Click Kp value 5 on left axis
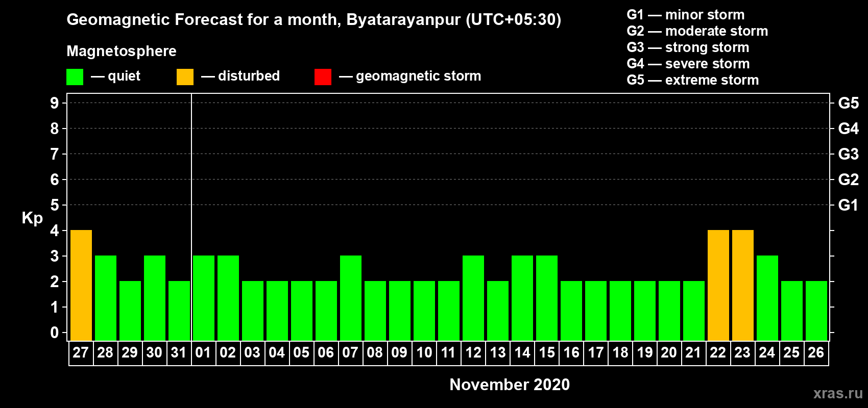 click(x=55, y=205)
